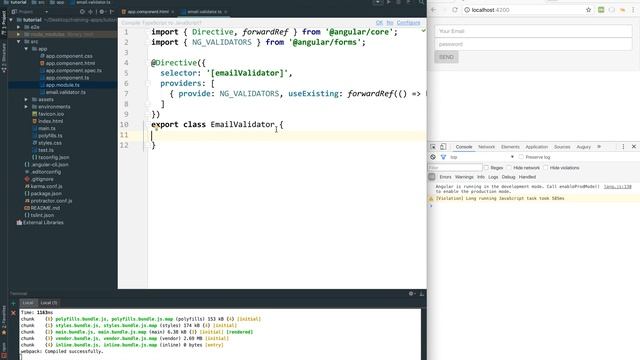Viewport: 640px width, 360px height.
Task: Filter console by Errors level
Action: tap(445, 177)
